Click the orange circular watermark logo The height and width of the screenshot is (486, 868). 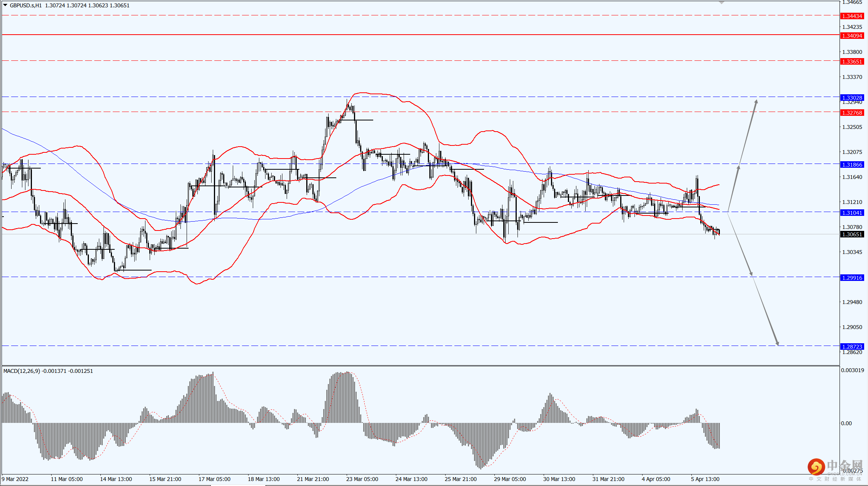(x=816, y=467)
